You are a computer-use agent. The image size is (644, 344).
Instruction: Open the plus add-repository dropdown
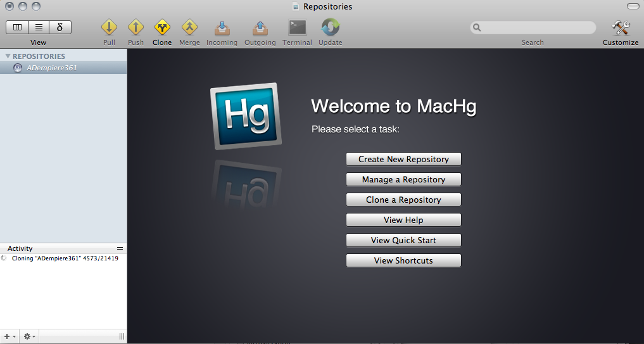coord(10,336)
